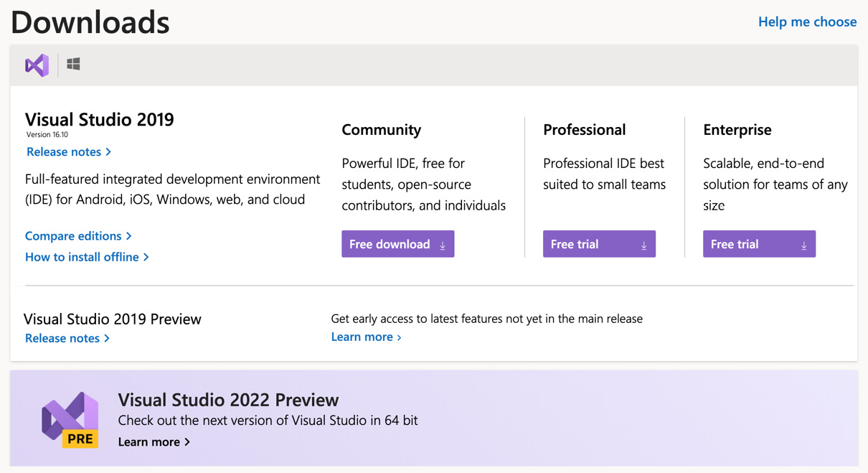868x473 pixels.
Task: Click Learn more about 2019 Preview
Action: point(366,337)
